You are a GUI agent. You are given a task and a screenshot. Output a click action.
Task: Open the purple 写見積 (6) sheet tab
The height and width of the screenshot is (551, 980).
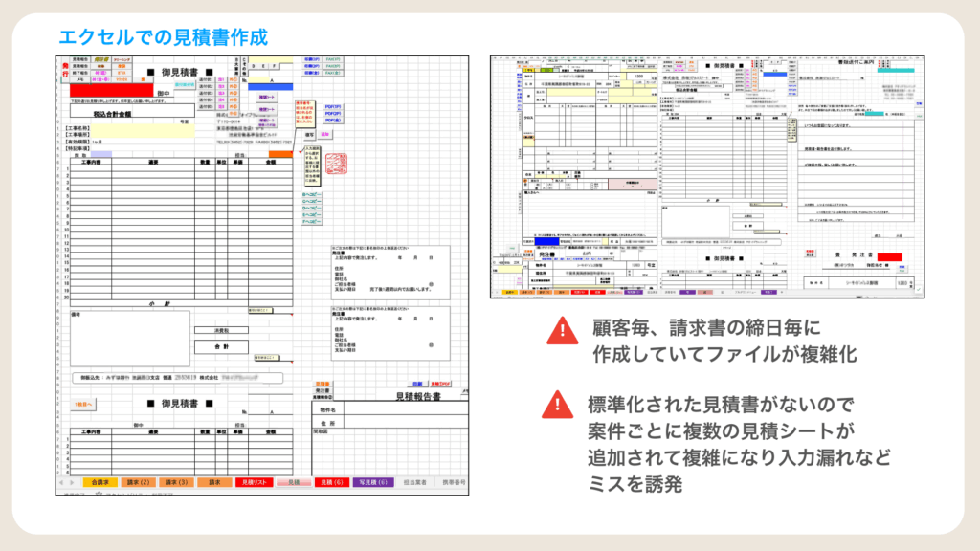[x=373, y=483]
